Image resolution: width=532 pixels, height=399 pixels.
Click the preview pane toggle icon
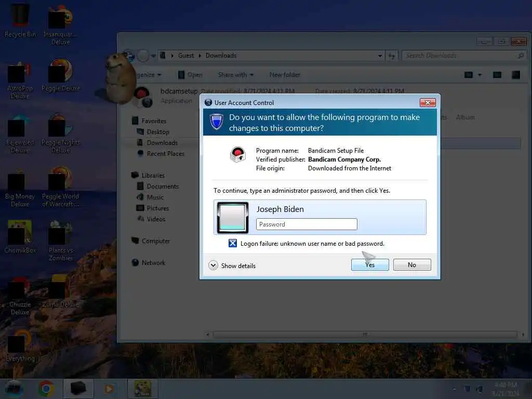(x=497, y=75)
